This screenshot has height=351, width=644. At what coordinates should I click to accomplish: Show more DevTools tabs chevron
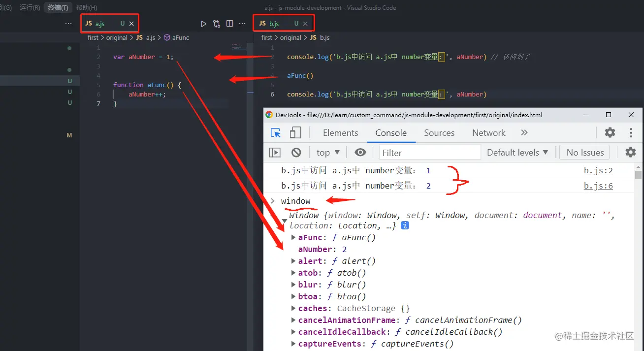pyautogui.click(x=524, y=132)
